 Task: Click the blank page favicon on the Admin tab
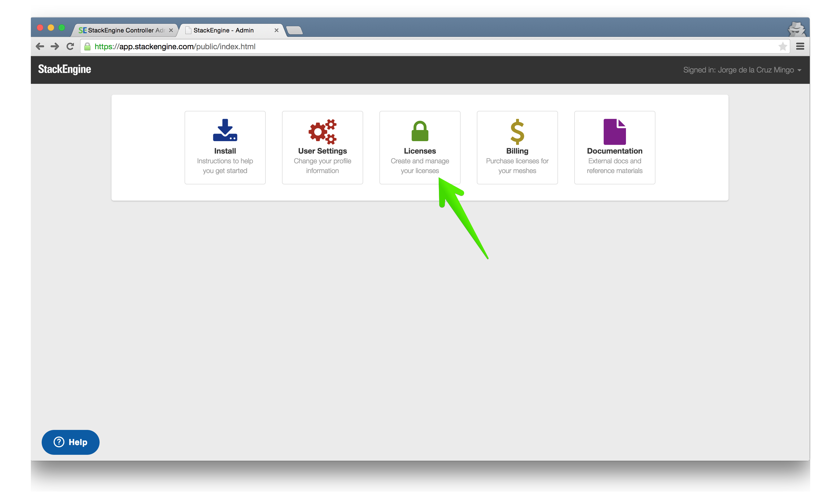click(188, 30)
